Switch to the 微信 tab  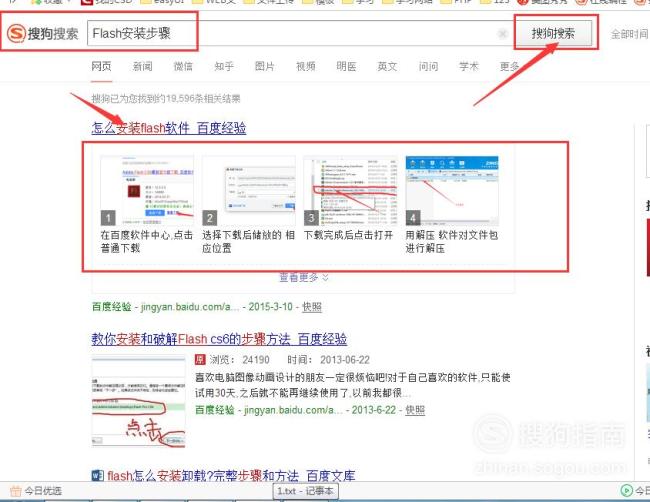183,66
